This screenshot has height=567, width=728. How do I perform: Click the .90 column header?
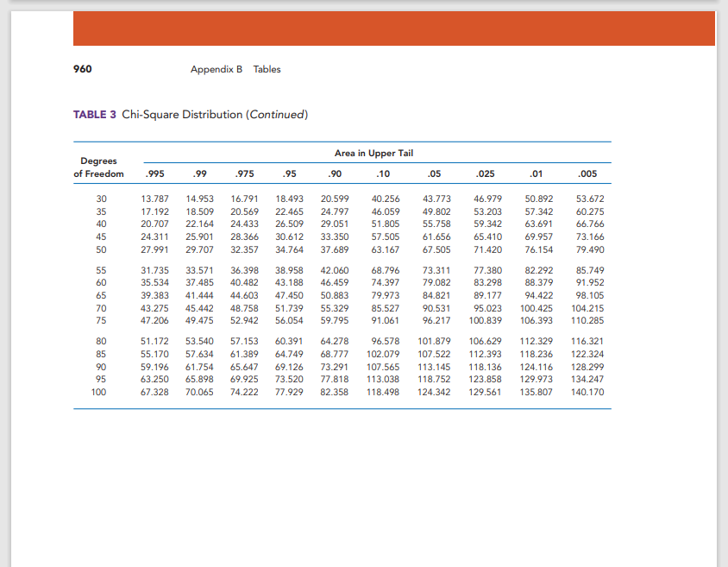[x=335, y=173]
